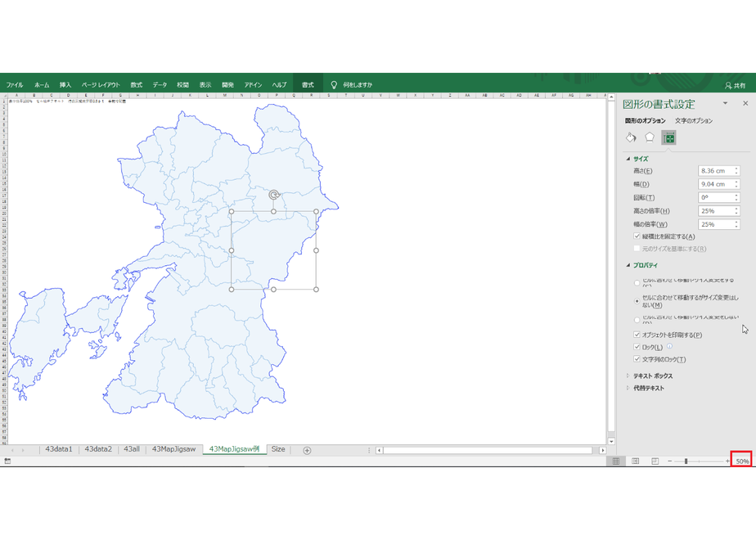Toggle 文字列のロック checkbox

(x=637, y=359)
